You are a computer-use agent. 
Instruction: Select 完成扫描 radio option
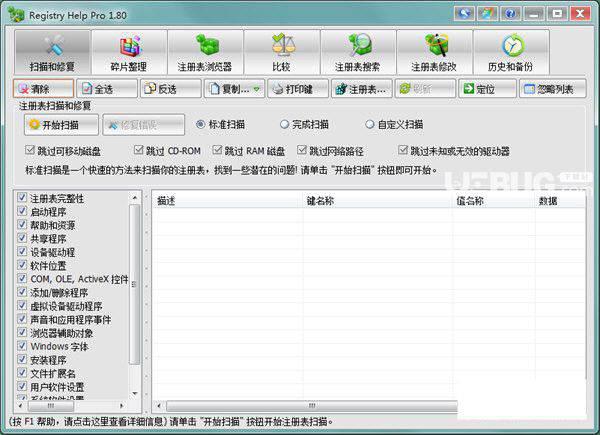coord(284,124)
